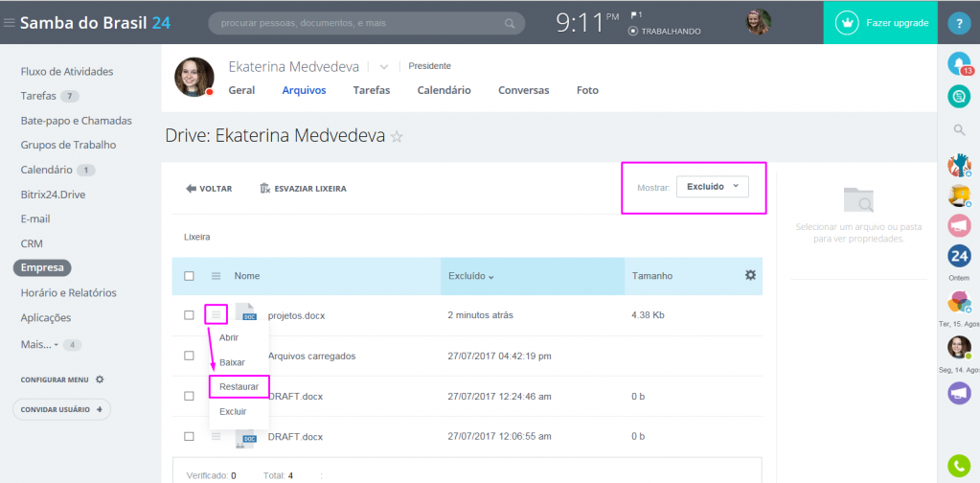
Task: Check the Arquivos carregados row checkbox
Action: [189, 356]
